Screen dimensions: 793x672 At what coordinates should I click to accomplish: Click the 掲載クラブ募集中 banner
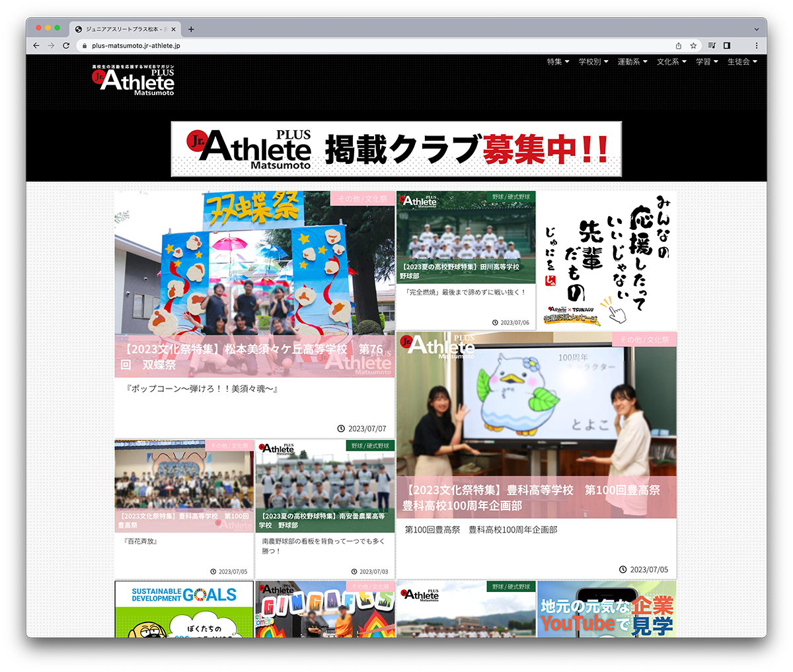pyautogui.click(x=396, y=149)
